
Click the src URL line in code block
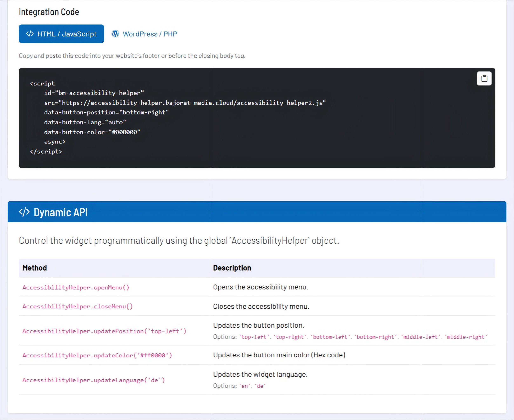185,103
